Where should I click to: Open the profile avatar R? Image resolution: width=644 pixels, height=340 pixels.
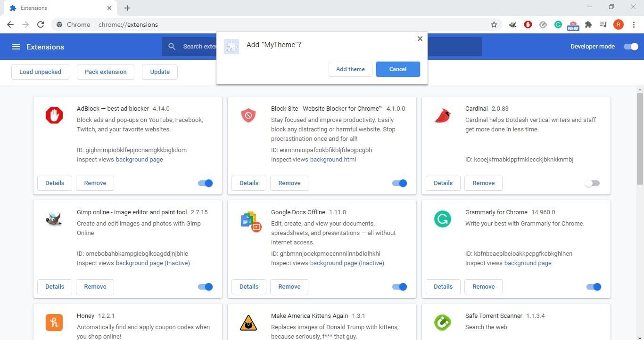click(618, 24)
